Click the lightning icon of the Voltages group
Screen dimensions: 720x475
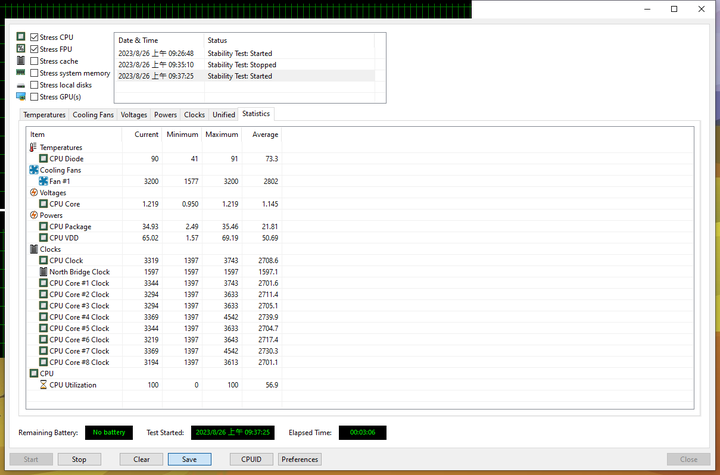(x=34, y=192)
